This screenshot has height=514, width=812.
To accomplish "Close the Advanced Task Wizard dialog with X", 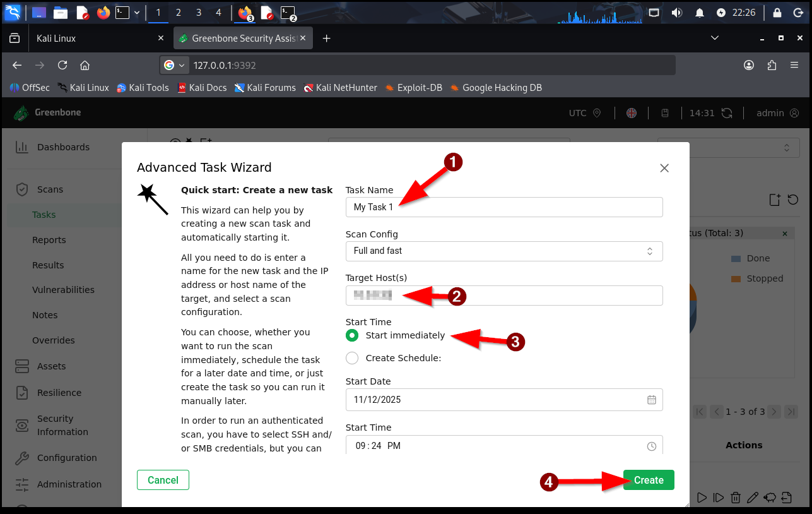I will click(x=664, y=168).
